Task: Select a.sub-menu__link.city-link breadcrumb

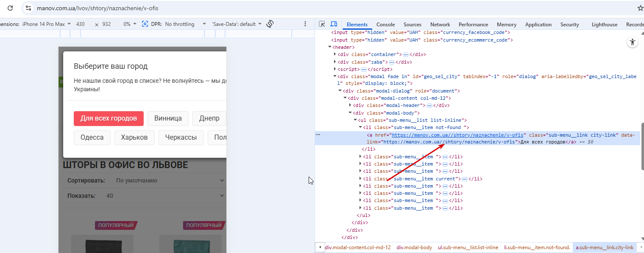Action: (604, 247)
